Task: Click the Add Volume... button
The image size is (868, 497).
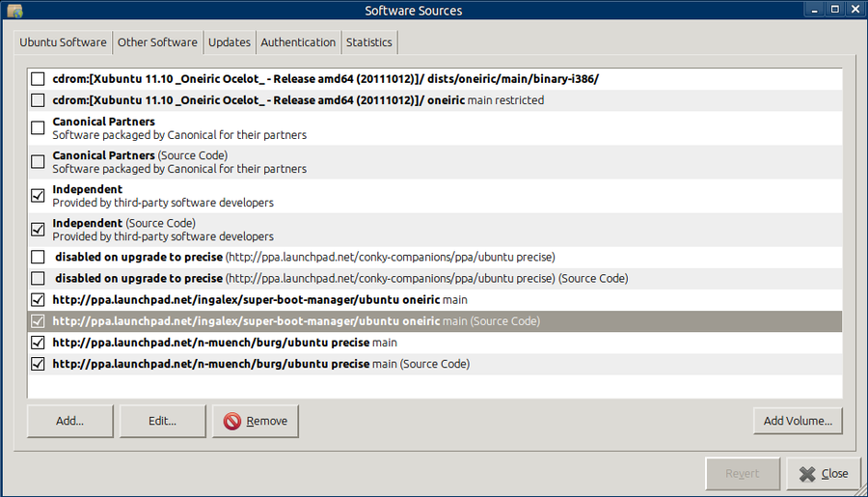Action: pos(798,421)
